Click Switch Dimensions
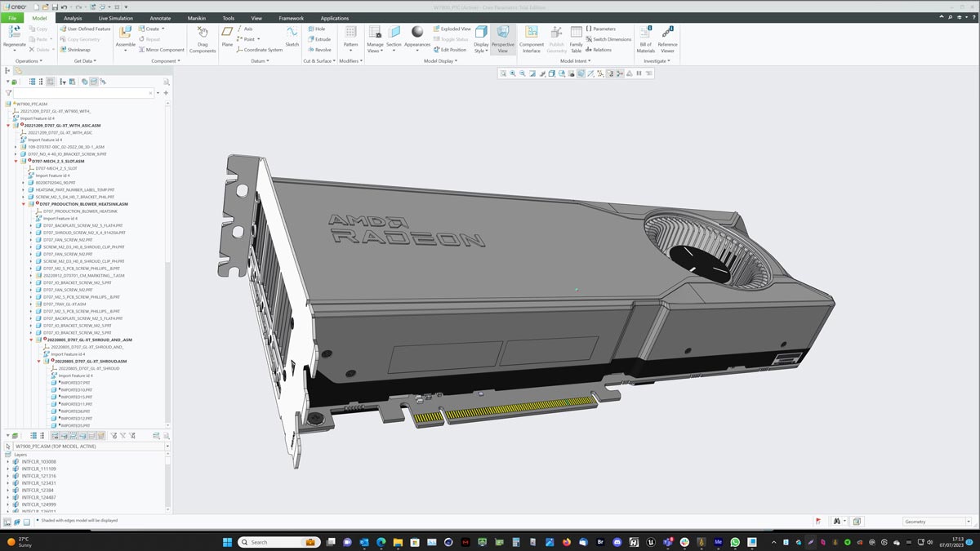Image resolution: width=980 pixels, height=551 pixels. click(608, 39)
